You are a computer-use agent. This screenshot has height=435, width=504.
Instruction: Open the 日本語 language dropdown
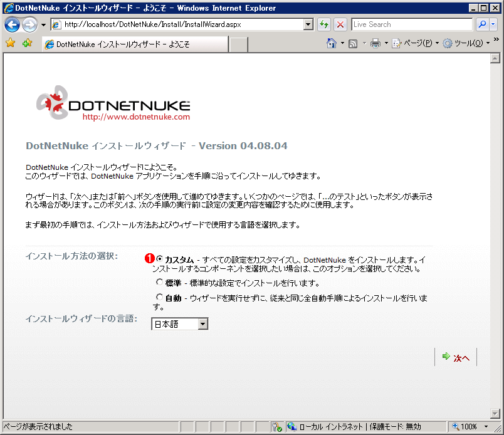pos(180,324)
